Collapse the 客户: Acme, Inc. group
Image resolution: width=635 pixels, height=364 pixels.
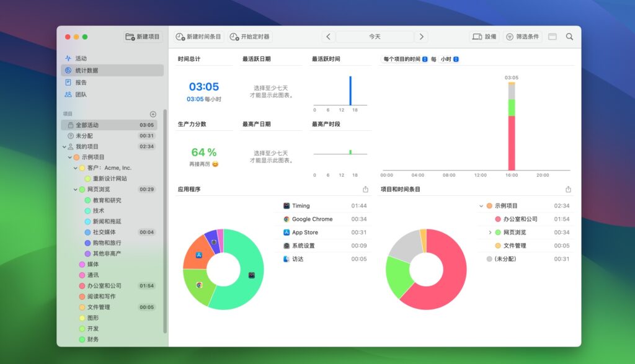pos(74,167)
